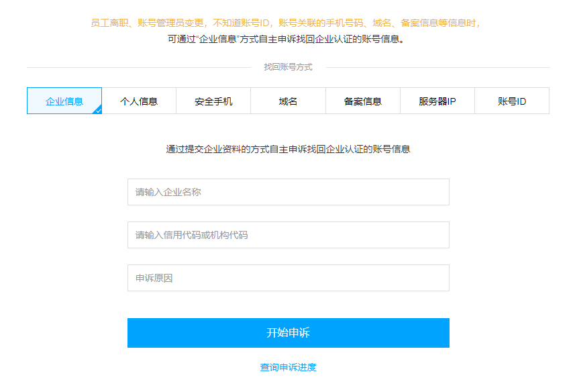Select the 企业信息 recovery method tab
This screenshot has width=575, height=392.
coord(64,101)
